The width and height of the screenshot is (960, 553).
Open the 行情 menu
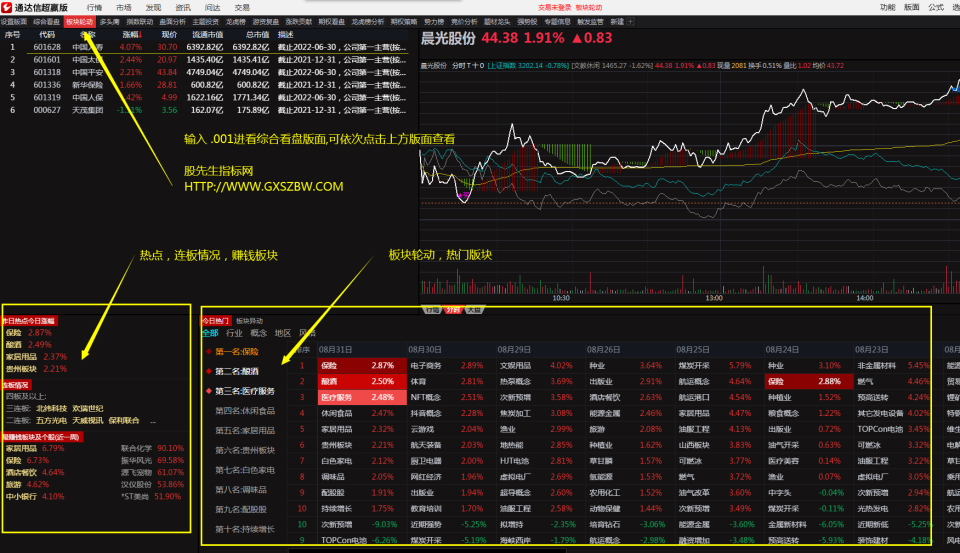point(94,7)
